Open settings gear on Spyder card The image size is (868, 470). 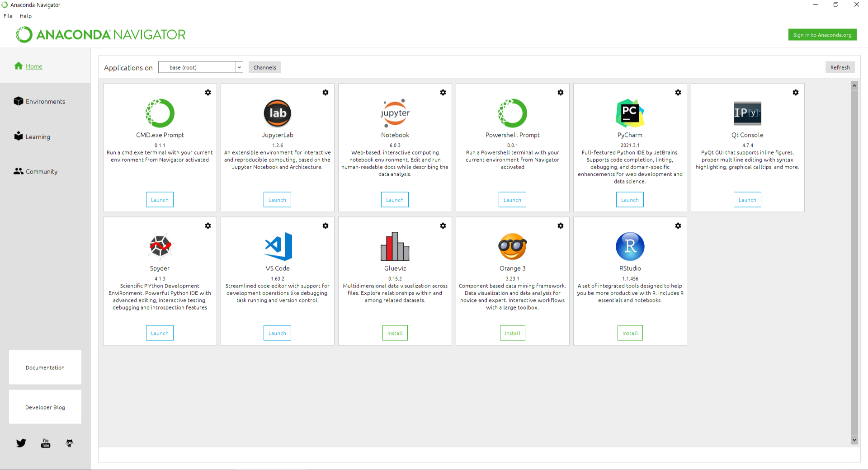(x=208, y=226)
